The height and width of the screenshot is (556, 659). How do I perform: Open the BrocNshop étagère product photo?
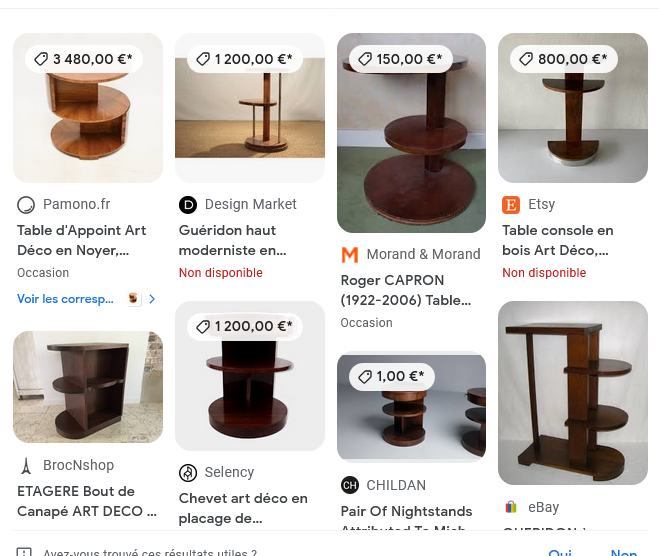point(88,386)
